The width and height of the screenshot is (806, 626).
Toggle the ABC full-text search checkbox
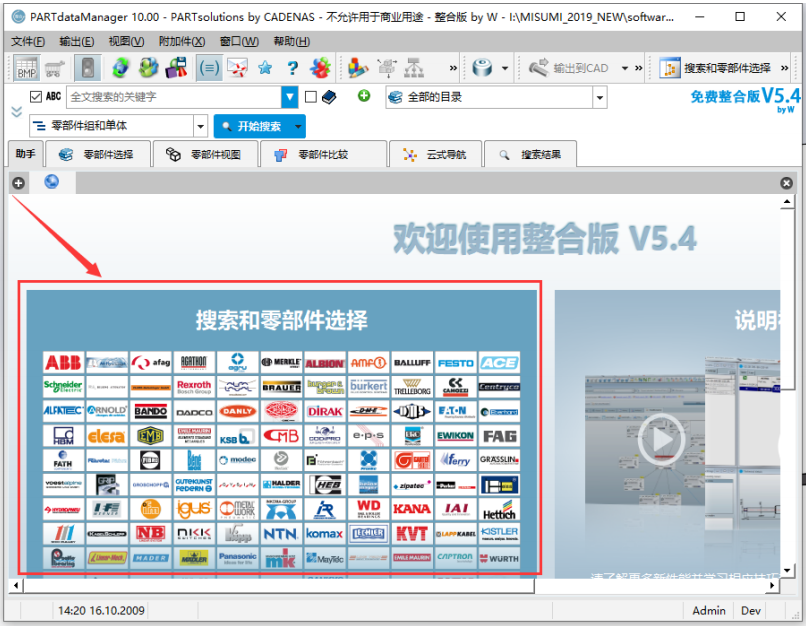point(34,95)
